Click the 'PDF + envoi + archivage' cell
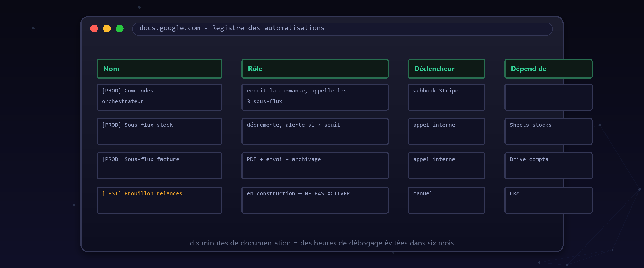Screen dimensions: 644x268 [x=315, y=166]
